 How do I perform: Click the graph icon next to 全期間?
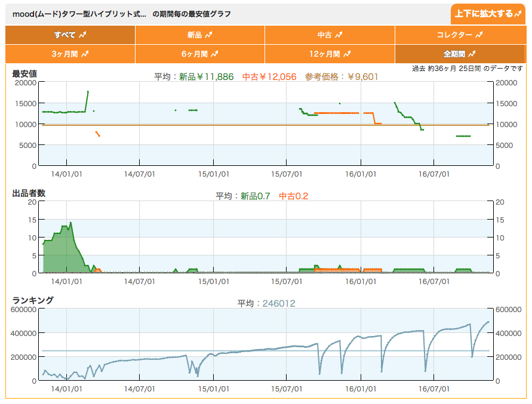pyautogui.click(x=472, y=54)
